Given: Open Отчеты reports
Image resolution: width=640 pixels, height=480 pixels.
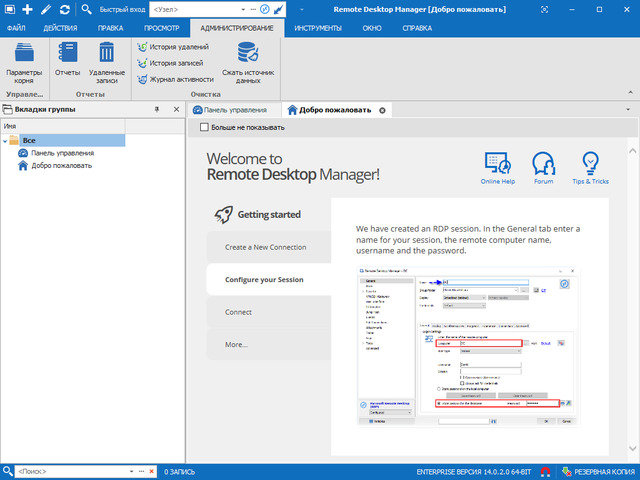Looking at the screenshot, I should 67,59.
